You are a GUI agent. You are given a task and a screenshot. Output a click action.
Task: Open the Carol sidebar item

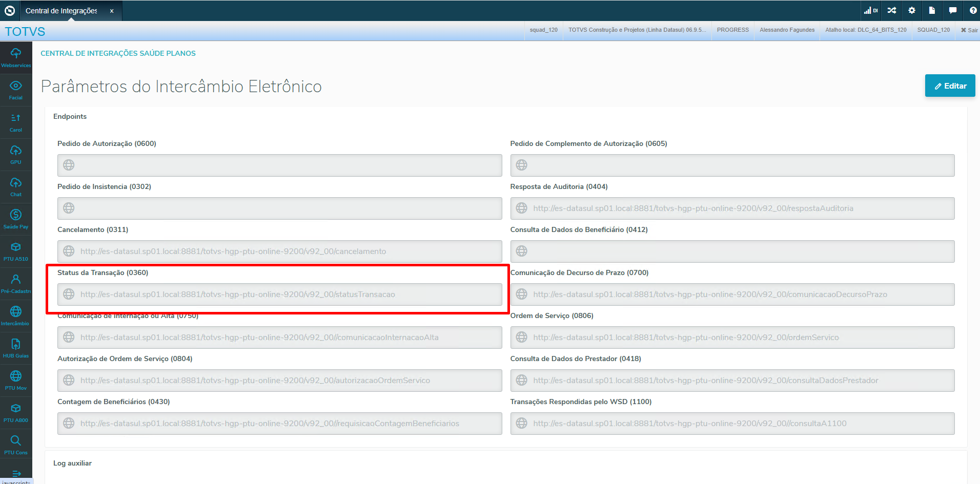16,122
